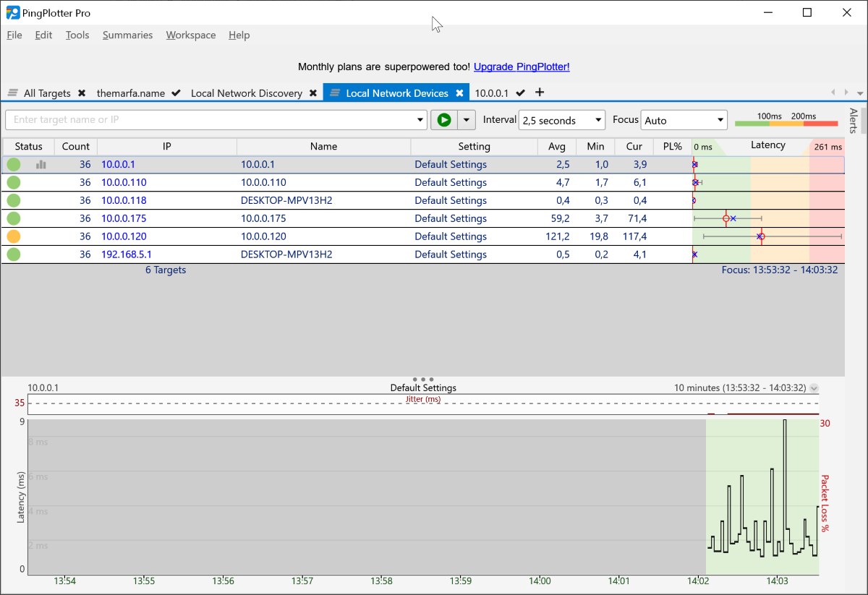Sort by the Status column header

tap(29, 146)
